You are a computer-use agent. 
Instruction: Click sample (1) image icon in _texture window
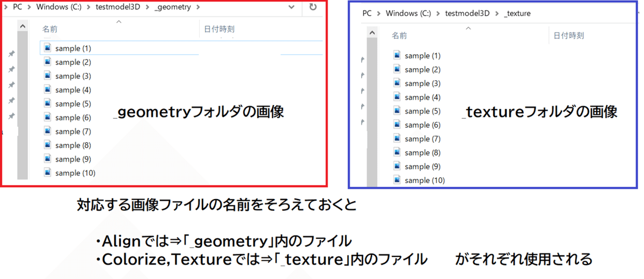coord(397,55)
